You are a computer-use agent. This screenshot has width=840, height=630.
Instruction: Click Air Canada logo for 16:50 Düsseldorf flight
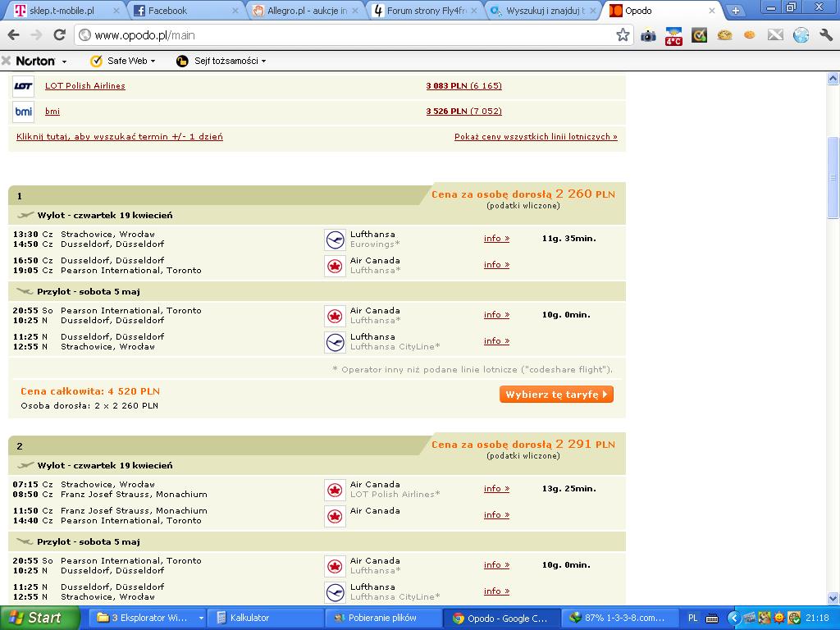pyautogui.click(x=335, y=266)
